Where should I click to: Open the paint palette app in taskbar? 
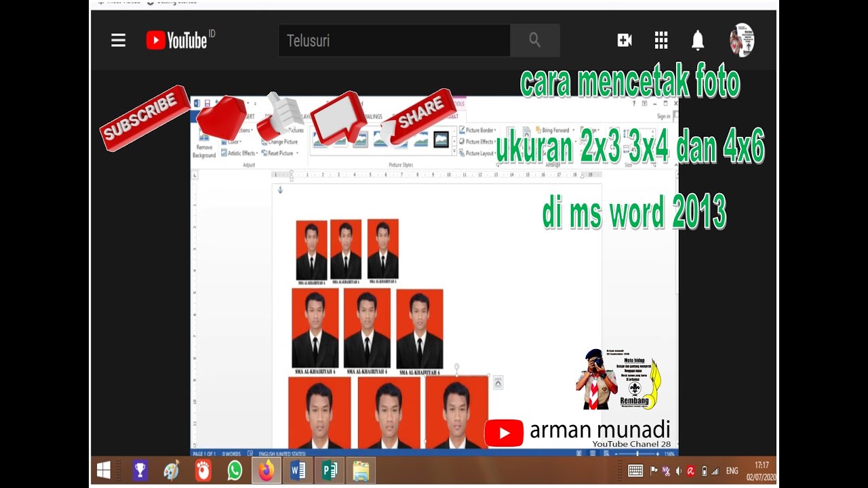172,470
